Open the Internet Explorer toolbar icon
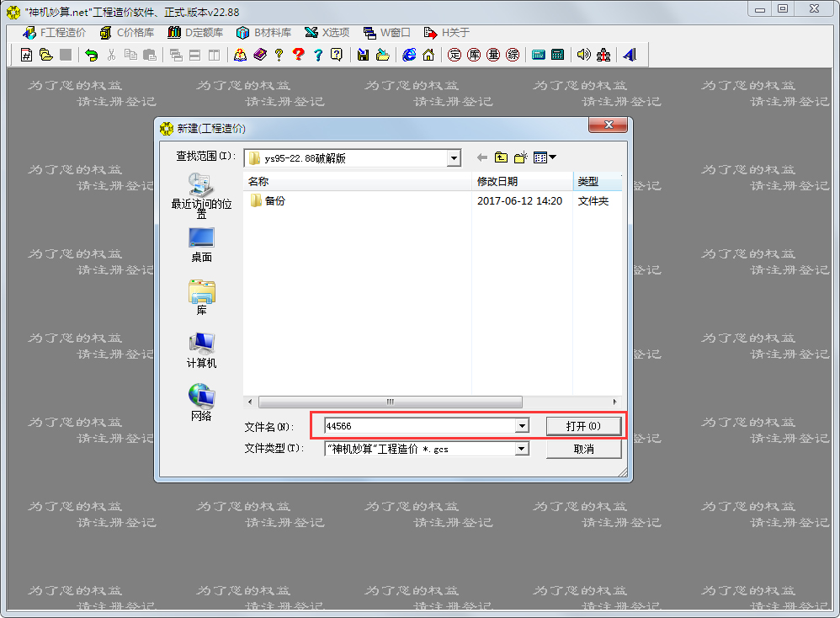 (409, 55)
